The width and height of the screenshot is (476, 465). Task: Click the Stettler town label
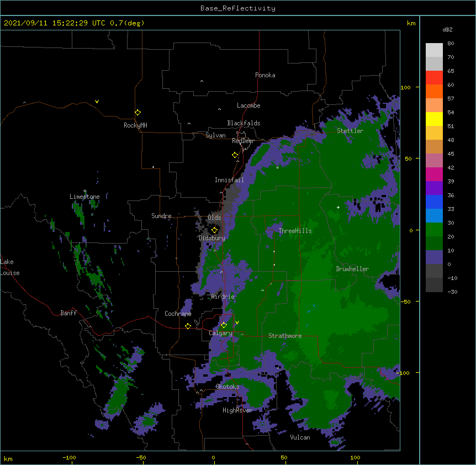pyautogui.click(x=350, y=131)
